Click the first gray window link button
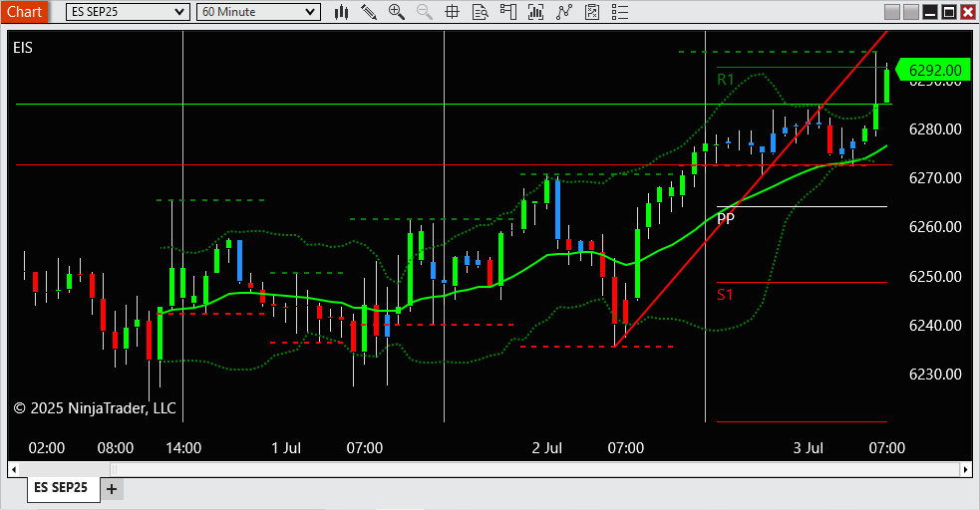This screenshot has width=980, height=510. click(x=892, y=12)
